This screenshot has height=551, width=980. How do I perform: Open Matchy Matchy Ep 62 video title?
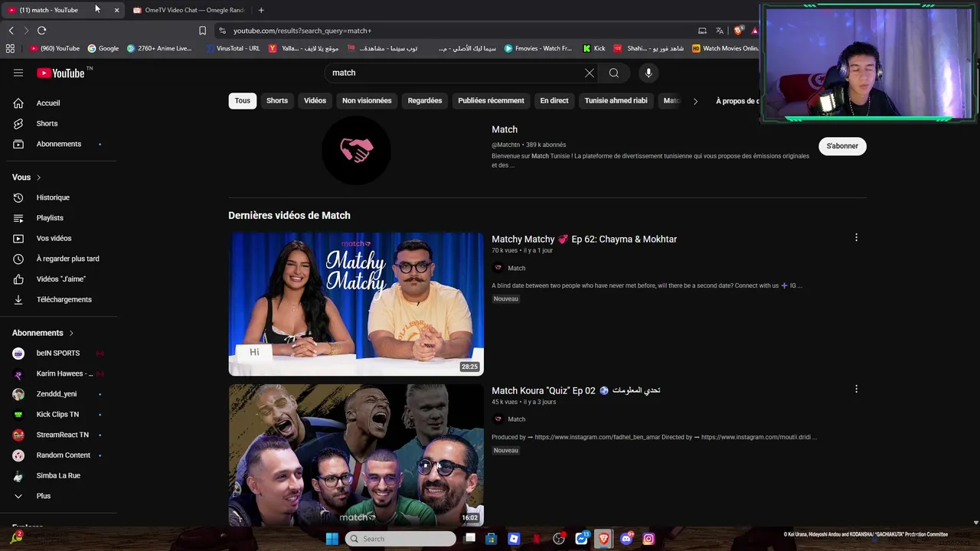(584, 239)
